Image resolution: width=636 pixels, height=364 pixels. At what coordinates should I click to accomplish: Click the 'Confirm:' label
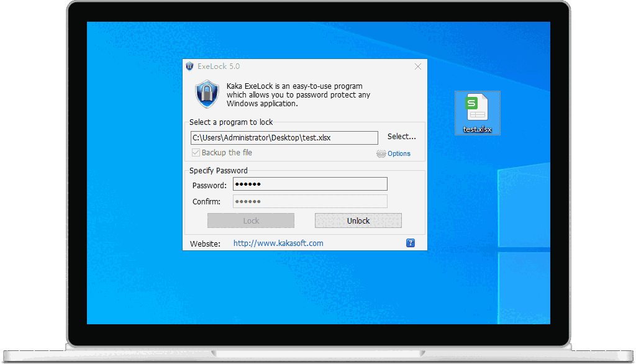click(206, 202)
